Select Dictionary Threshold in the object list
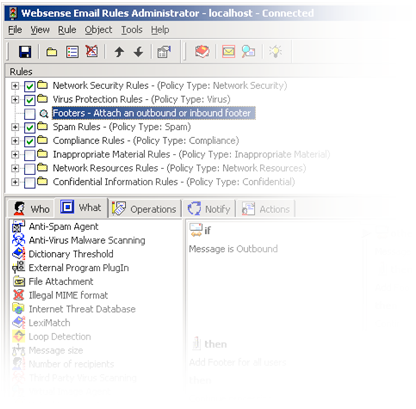 click(71, 254)
